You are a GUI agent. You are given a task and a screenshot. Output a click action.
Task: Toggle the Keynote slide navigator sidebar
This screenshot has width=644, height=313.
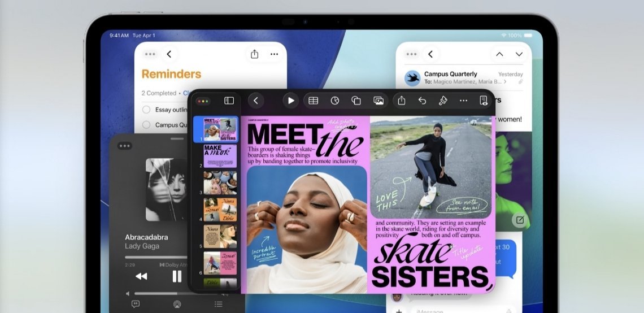[x=229, y=101]
